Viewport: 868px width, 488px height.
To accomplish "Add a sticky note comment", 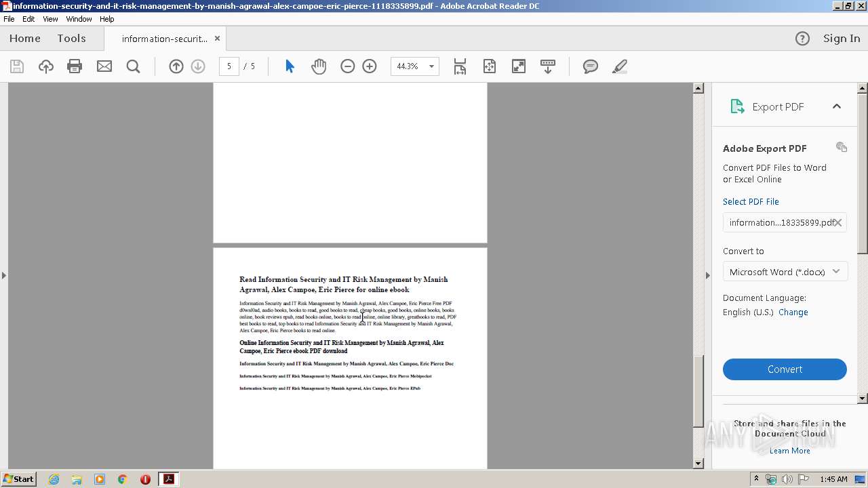I will click(591, 66).
